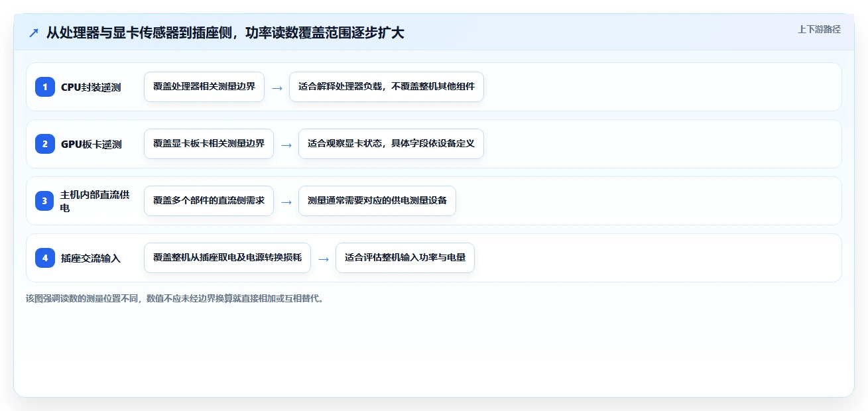Click the number 1 badge for CPU封装遥测
Viewport: 868px width, 411px height.
[45, 87]
